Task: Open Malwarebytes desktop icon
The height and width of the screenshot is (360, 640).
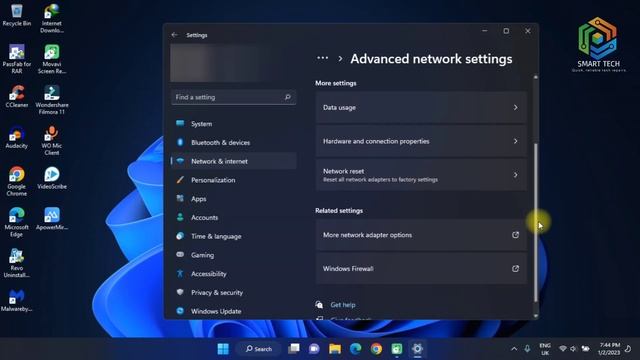Action: pyautogui.click(x=17, y=301)
